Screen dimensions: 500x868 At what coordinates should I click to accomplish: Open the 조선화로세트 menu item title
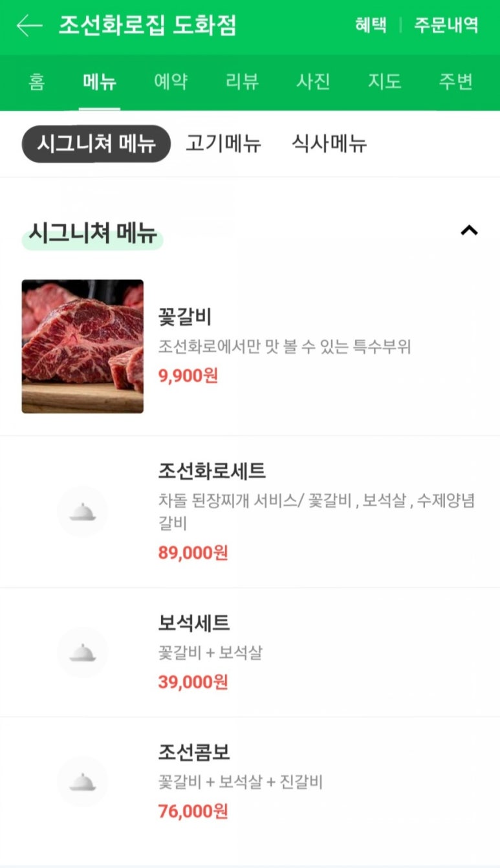(x=212, y=471)
